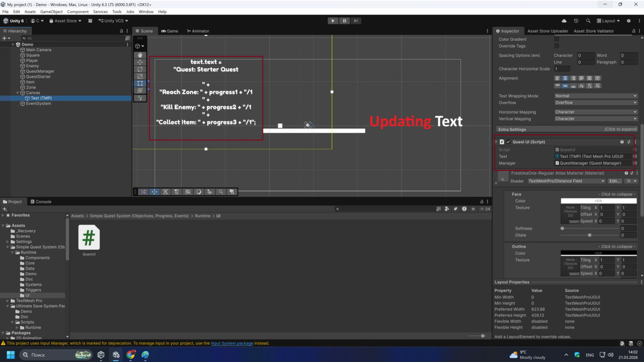Click the Pause button
This screenshot has width=644, height=362.
pos(345,21)
